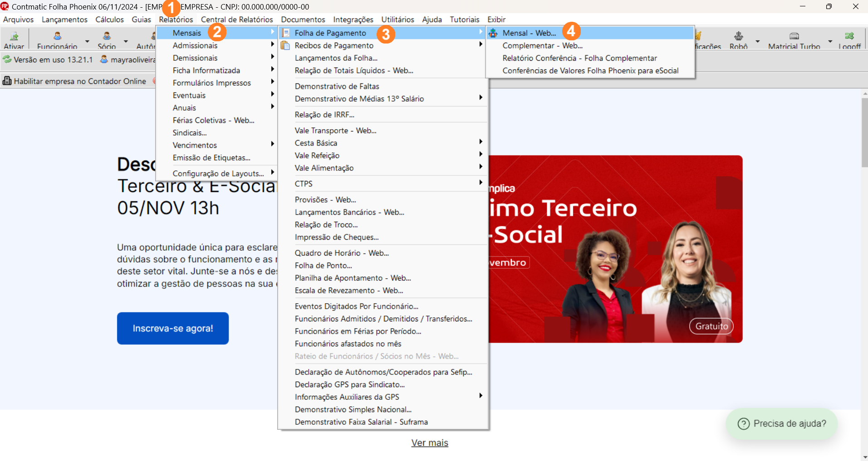Click the Matricial Turbo printer icon
Screen dimensions: 868x461
[794, 36]
